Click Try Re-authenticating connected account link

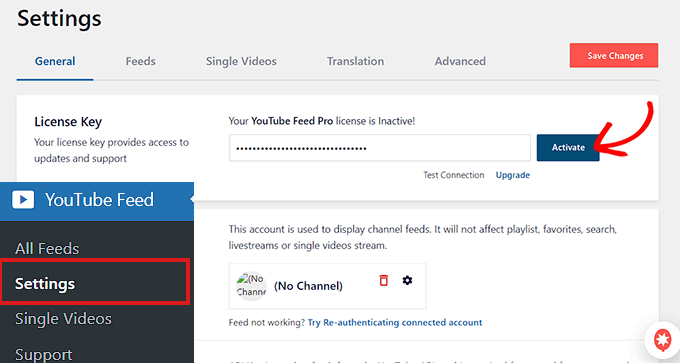click(395, 322)
